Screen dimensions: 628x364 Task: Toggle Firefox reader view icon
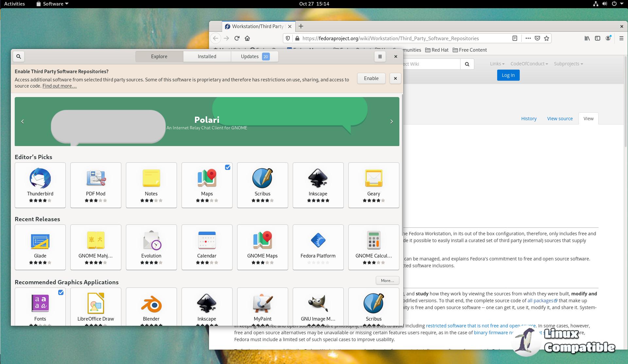(x=515, y=38)
